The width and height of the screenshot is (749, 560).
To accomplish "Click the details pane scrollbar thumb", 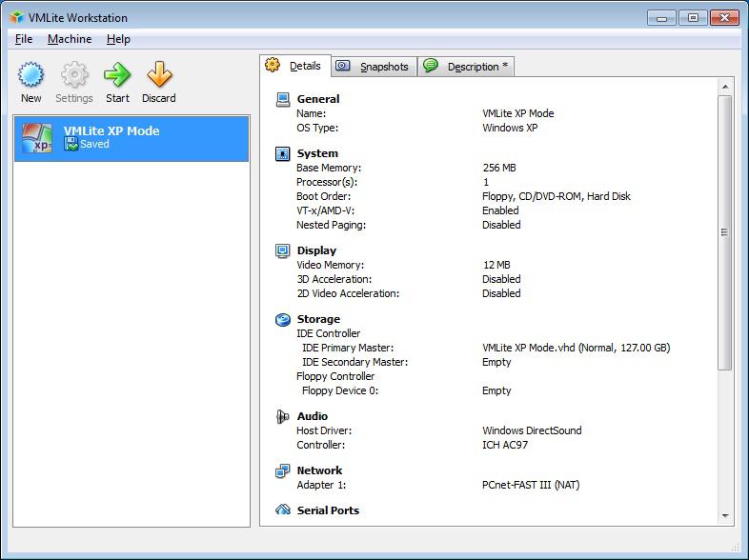I will click(725, 232).
